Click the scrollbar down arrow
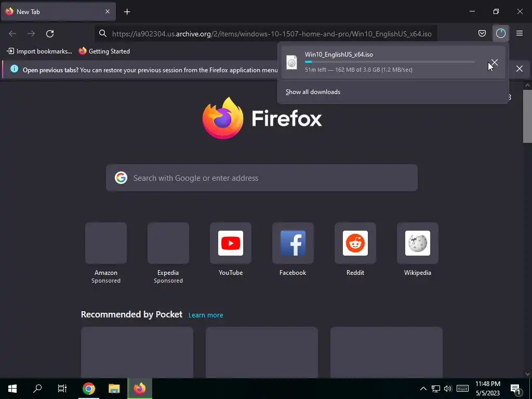Screen dimensions: 532x399 pyautogui.click(x=527, y=374)
